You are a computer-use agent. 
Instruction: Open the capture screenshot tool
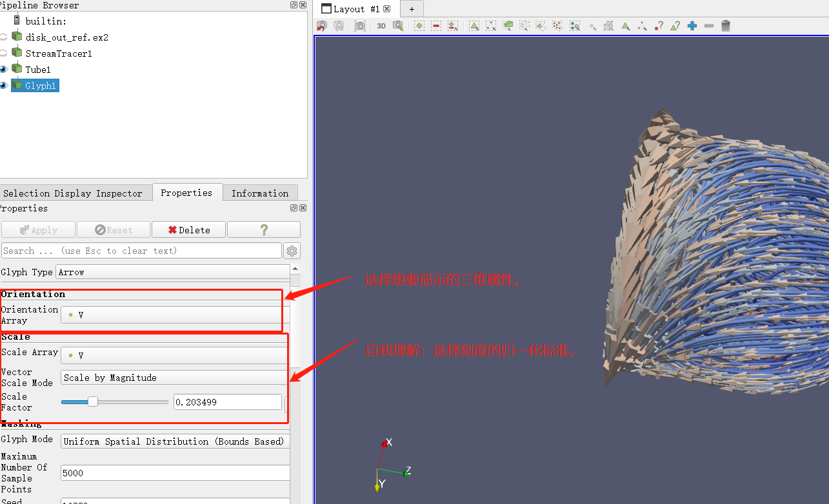360,25
